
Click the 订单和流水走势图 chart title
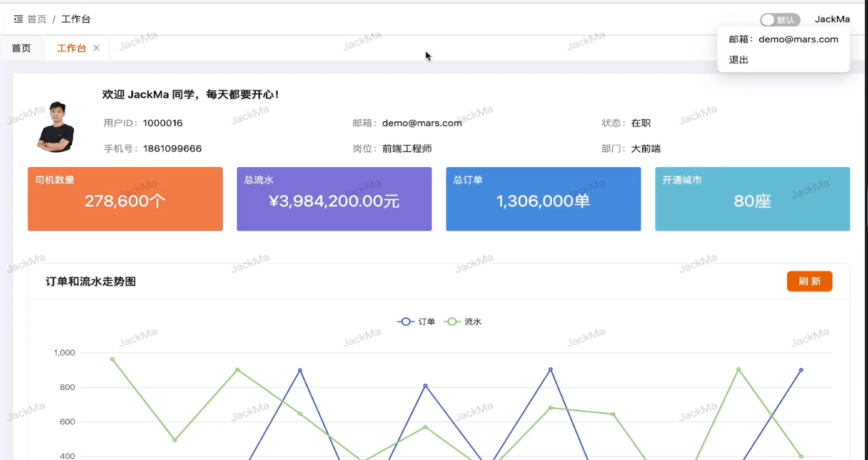pos(91,282)
